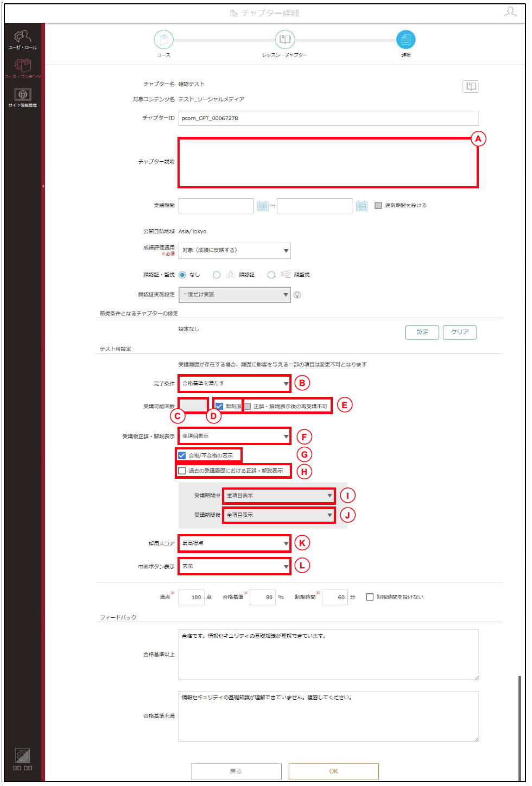Open the 中断ボタン表示 dropdown
The width and height of the screenshot is (532, 786).
[x=235, y=566]
